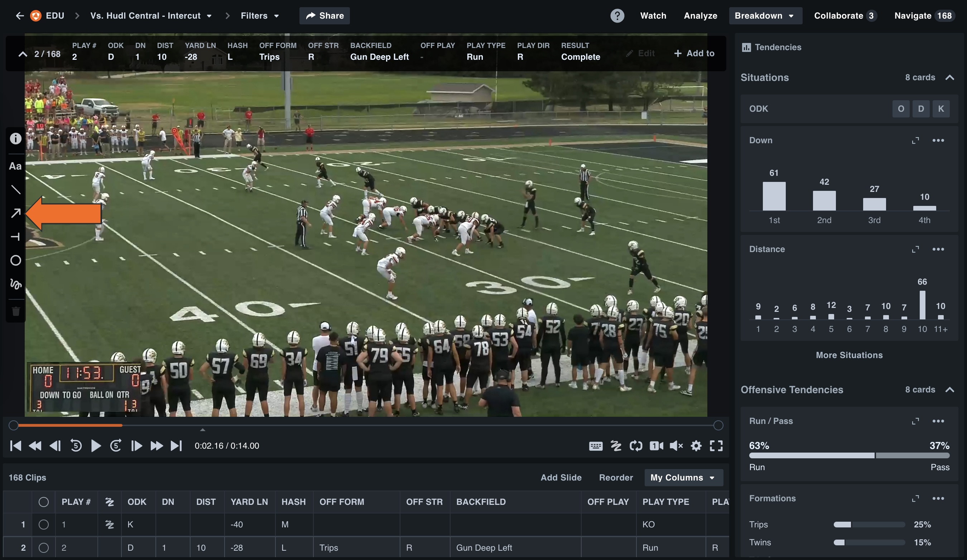The height and width of the screenshot is (560, 967).
Task: Toggle the D filter in ODK situations
Action: pos(921,108)
